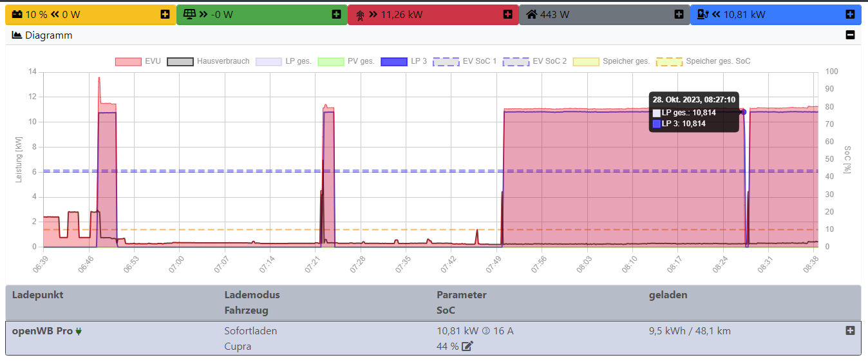This screenshot has height=362, width=868.
Task: Expand the openWB Pro charge point row
Action: click(x=850, y=330)
